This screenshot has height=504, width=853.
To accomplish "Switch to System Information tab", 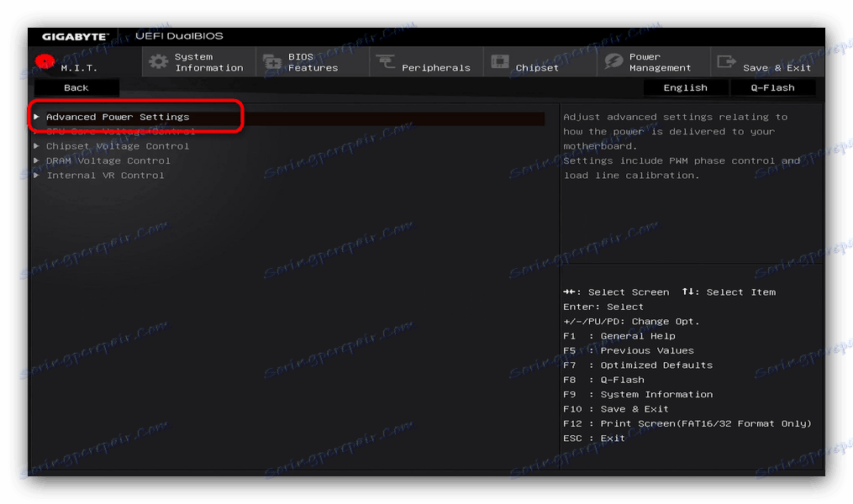I will pyautogui.click(x=198, y=61).
